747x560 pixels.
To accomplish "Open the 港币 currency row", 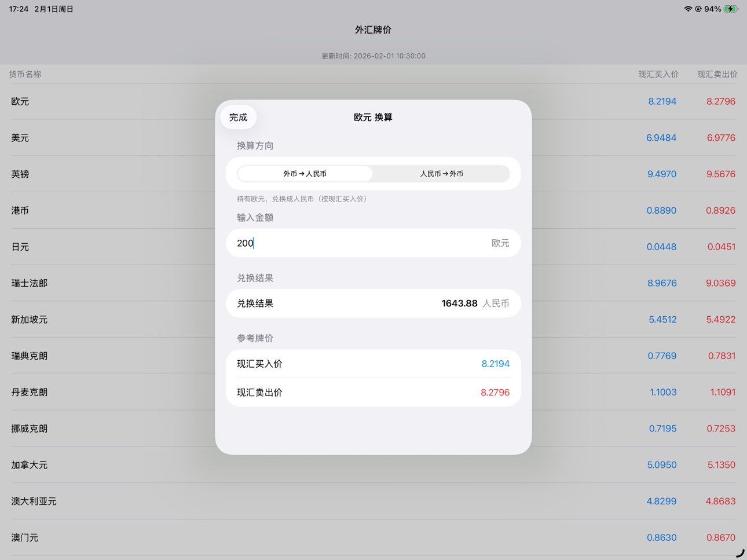I will point(373,211).
